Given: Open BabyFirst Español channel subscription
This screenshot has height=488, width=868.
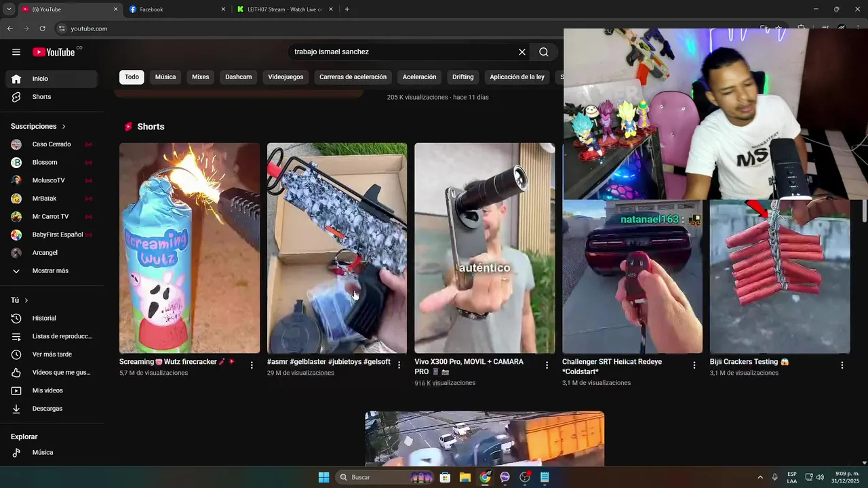Looking at the screenshot, I should [52, 235].
